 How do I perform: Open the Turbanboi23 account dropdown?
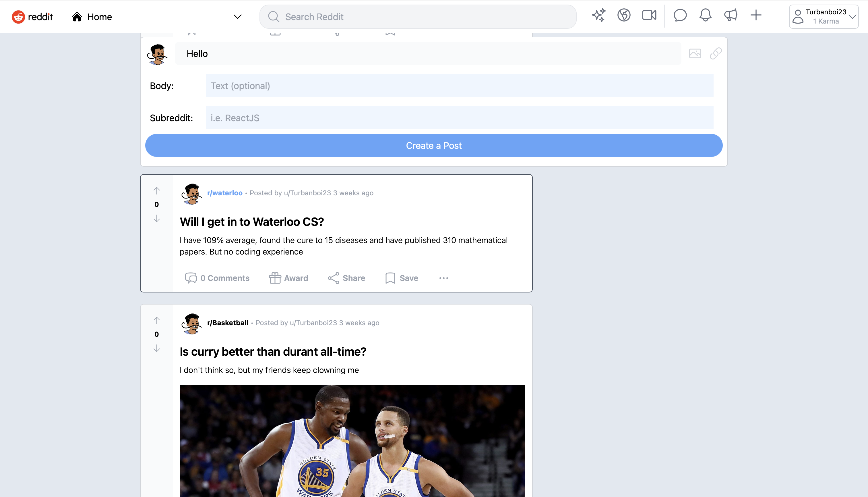pos(823,16)
